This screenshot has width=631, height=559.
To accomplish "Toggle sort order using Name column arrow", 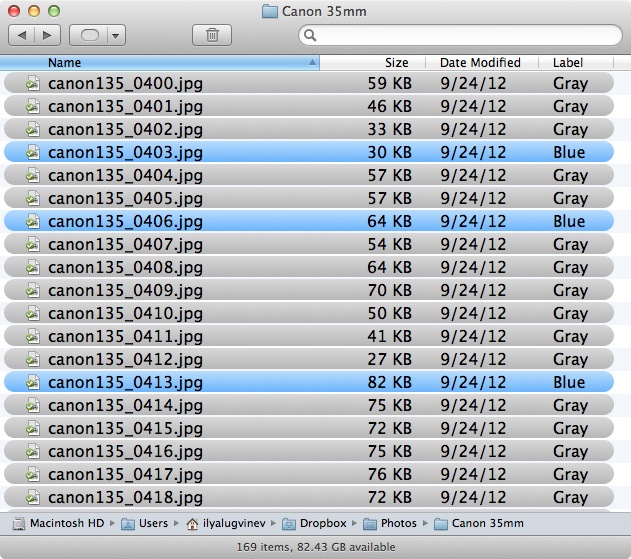I will (x=313, y=62).
